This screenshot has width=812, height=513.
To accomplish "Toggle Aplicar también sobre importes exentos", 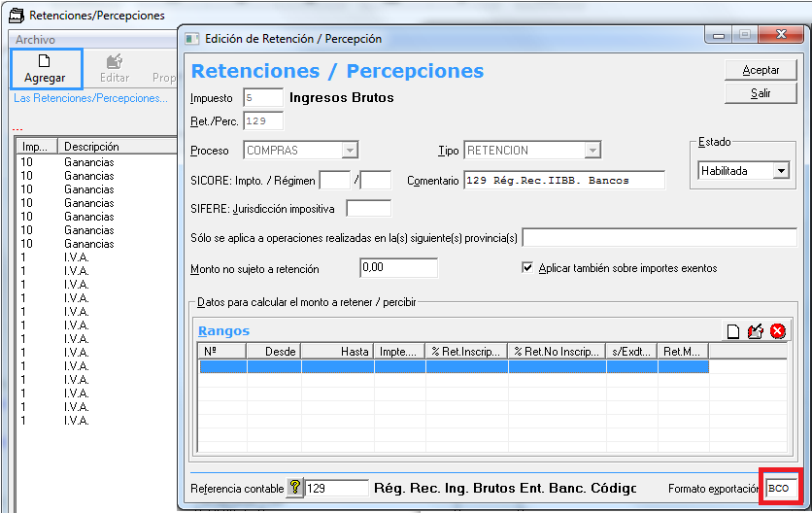I will click(x=528, y=268).
